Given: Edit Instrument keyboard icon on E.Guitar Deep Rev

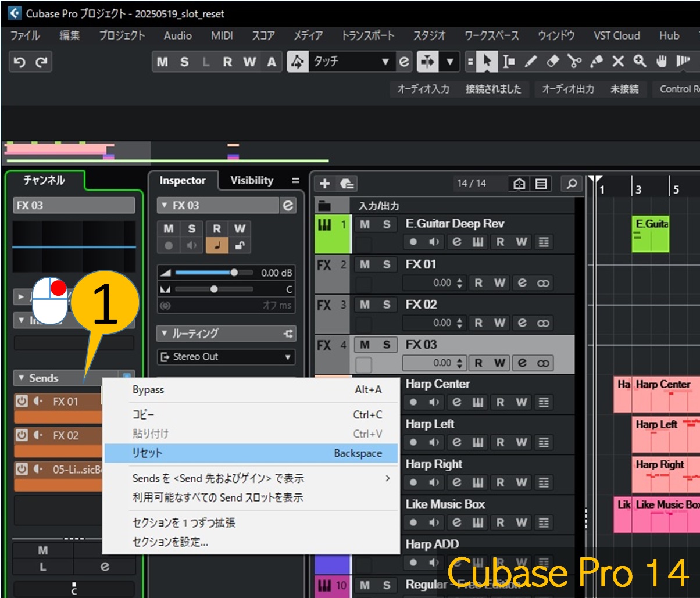Looking at the screenshot, I should click(478, 242).
